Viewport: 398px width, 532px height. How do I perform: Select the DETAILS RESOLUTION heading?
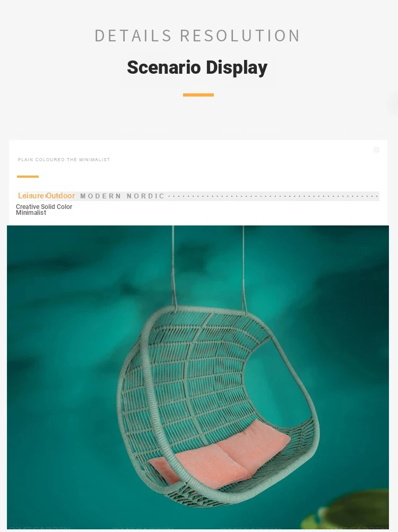pos(197,36)
